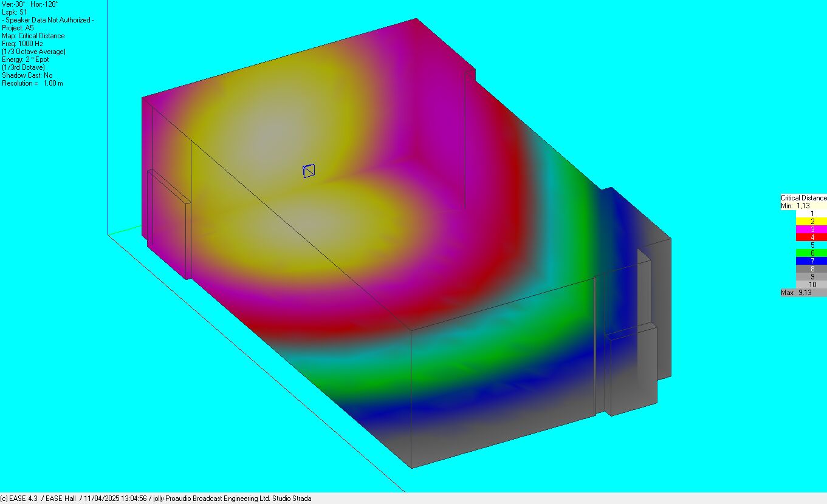Click the legend Min: 1,13 value
This screenshot has height=504, width=827.
pos(795,206)
